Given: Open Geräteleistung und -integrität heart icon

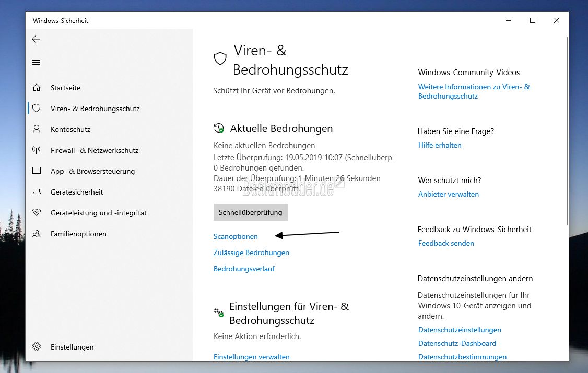Looking at the screenshot, I should (x=37, y=213).
